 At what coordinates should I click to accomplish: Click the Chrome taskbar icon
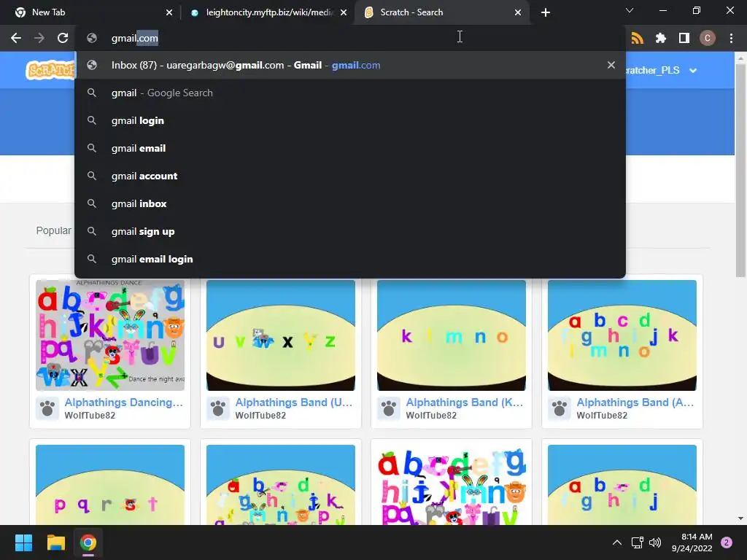[x=88, y=542]
